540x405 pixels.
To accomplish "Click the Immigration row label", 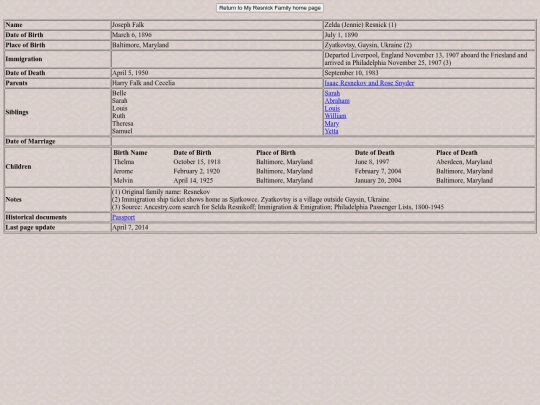I will click(24, 59).
